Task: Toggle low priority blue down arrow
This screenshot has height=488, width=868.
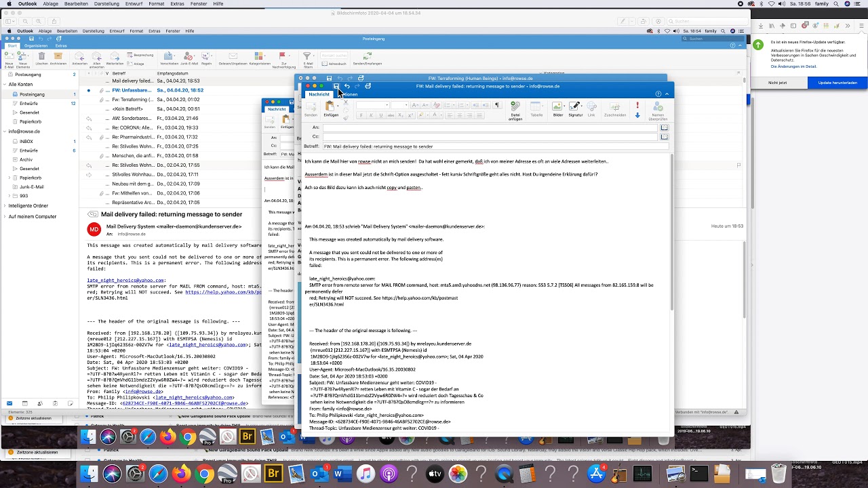Action: click(x=637, y=115)
